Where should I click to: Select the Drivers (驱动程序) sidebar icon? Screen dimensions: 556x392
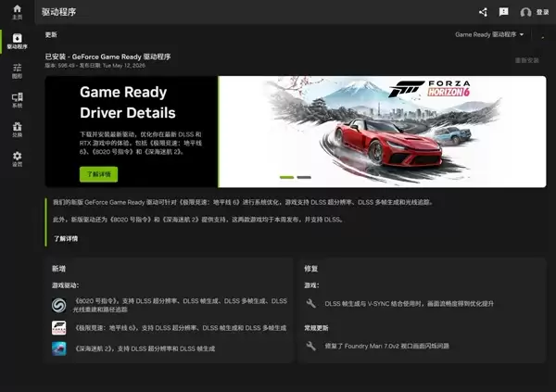(x=17, y=41)
